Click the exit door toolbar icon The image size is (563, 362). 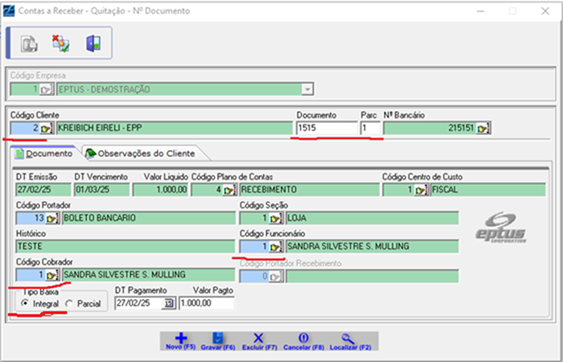tap(93, 43)
